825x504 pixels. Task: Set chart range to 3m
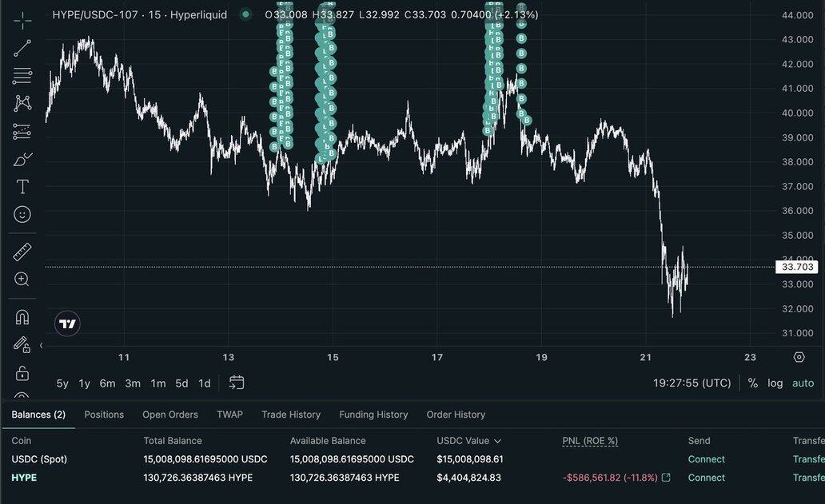pyautogui.click(x=133, y=383)
